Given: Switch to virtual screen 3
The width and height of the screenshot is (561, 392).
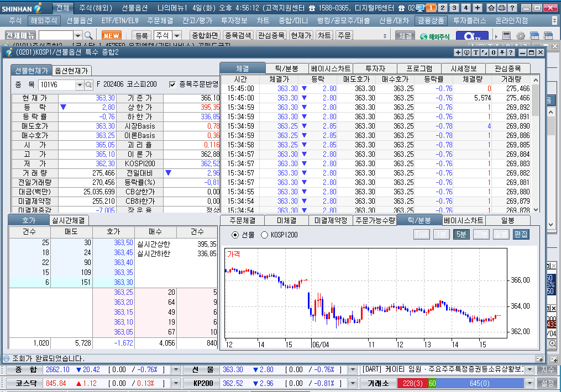Looking at the screenshot, I should click(454, 8).
